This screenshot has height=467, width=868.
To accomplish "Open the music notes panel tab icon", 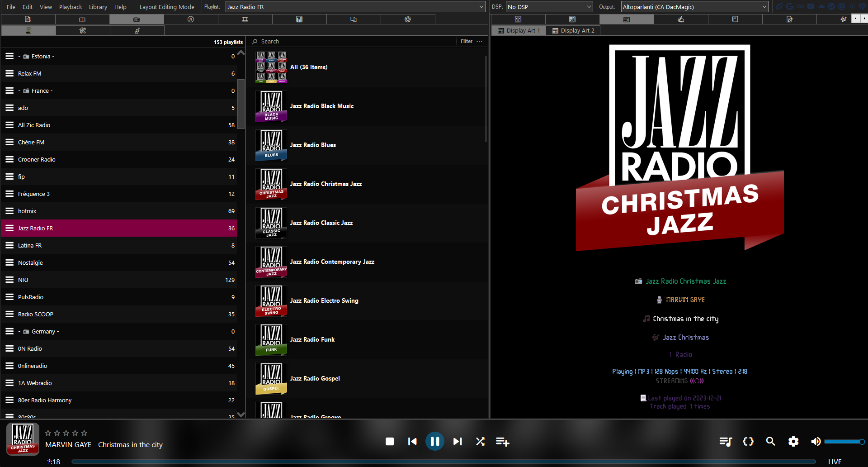I will tap(843, 19).
